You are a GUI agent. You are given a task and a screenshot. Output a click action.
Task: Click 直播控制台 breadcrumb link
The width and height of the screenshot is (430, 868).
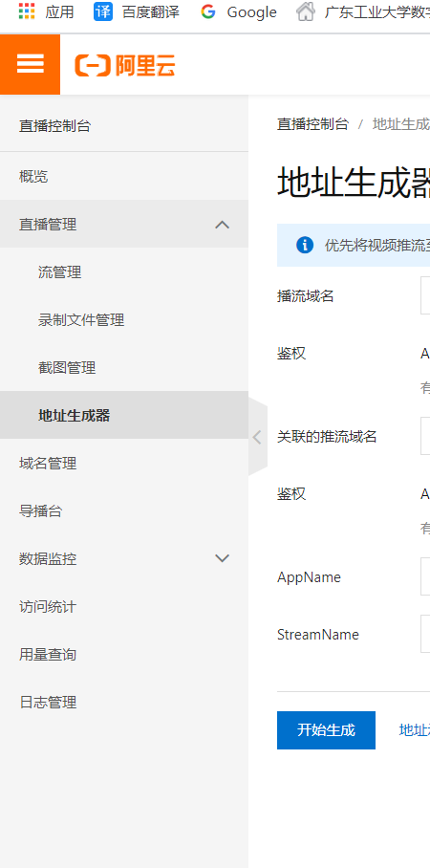pos(312,124)
